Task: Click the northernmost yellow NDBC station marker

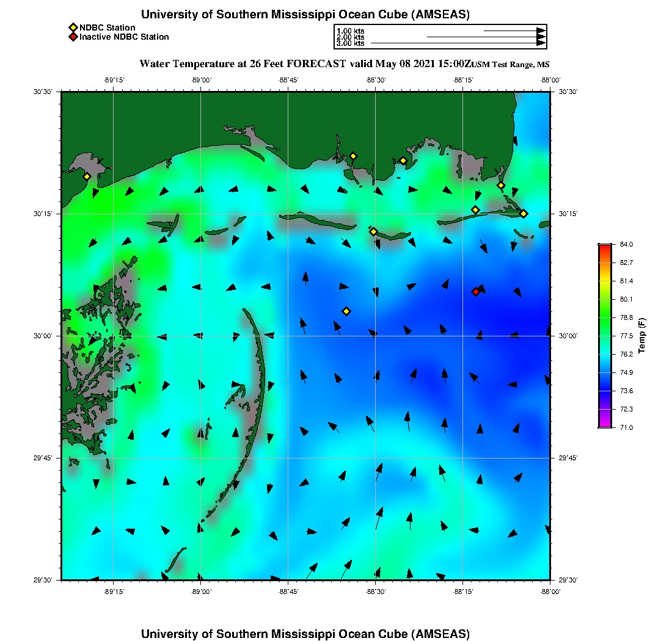Action: tap(353, 156)
